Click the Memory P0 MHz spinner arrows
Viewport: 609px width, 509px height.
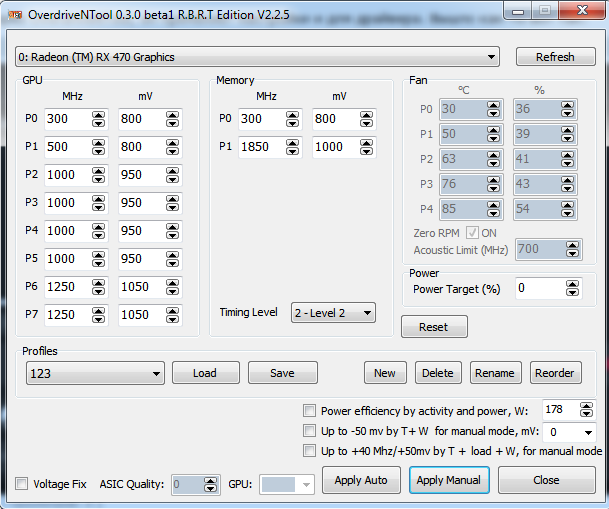point(292,119)
